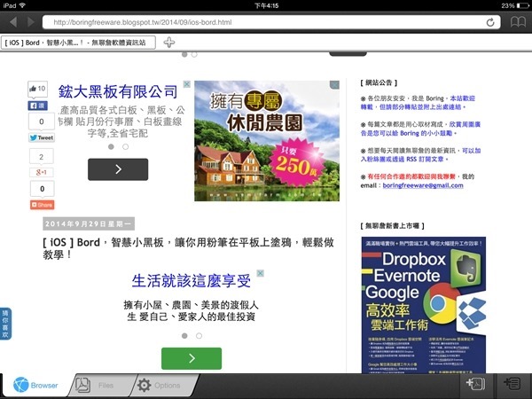Open the bookmarks book icon

(x=518, y=22)
